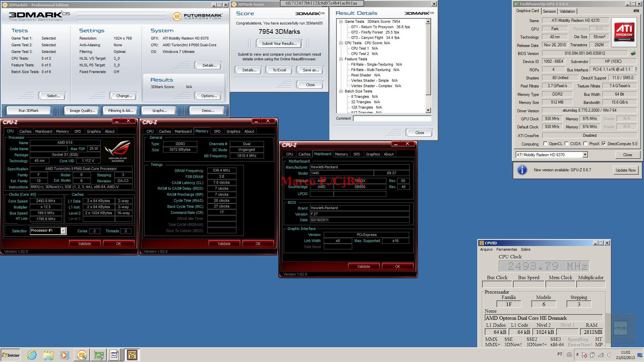644x362 pixels.
Task: Click the PT language indicator
Action: coord(560,354)
